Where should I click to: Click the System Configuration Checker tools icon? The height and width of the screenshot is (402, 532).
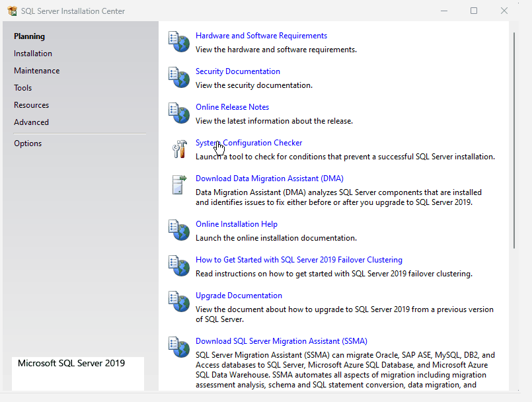coord(180,149)
